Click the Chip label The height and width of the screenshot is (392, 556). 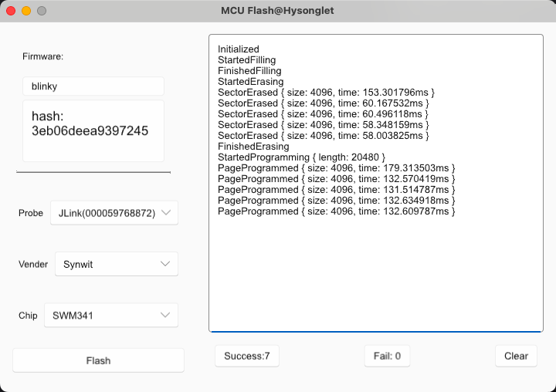pyautogui.click(x=28, y=315)
